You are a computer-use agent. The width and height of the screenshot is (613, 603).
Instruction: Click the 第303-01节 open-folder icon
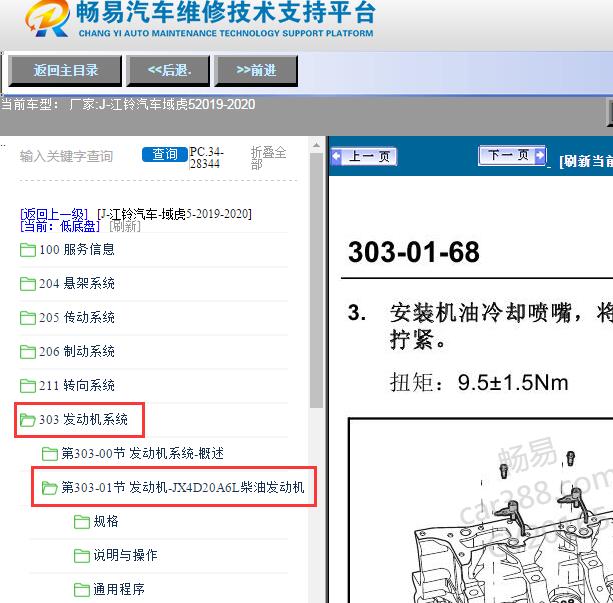point(50,488)
